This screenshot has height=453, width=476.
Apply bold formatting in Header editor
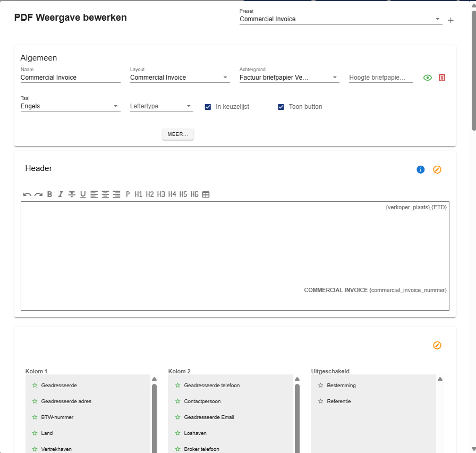click(49, 194)
